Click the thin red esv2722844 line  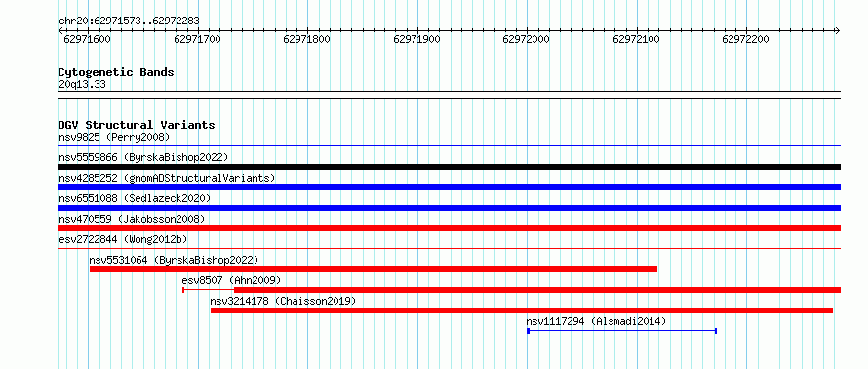tap(449, 249)
